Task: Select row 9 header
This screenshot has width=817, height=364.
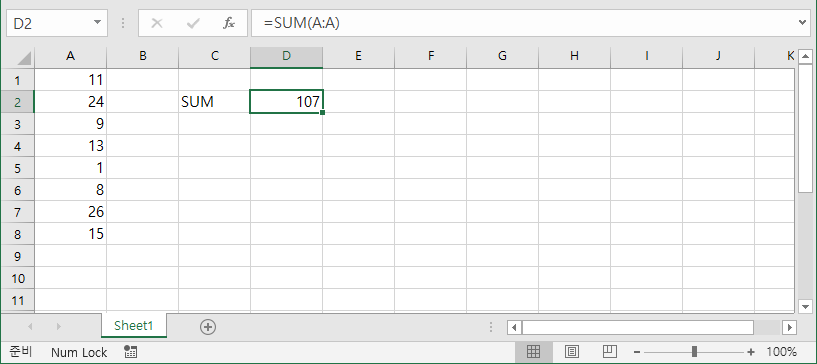Action: pyautogui.click(x=17, y=256)
